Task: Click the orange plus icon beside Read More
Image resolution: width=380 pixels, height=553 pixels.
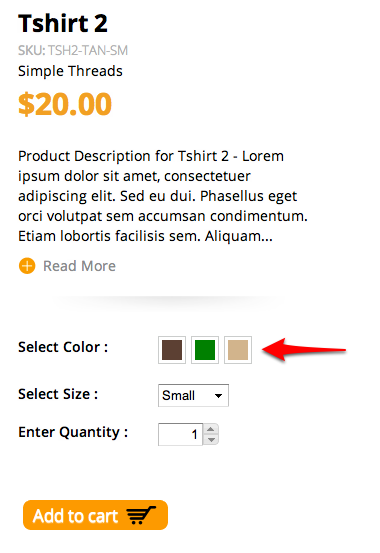Action: (27, 266)
